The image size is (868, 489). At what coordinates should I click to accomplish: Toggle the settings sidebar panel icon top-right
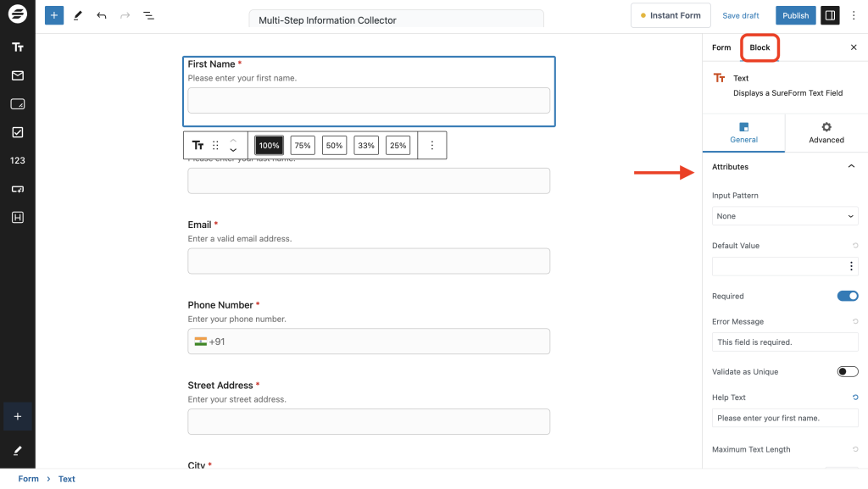(x=829, y=15)
